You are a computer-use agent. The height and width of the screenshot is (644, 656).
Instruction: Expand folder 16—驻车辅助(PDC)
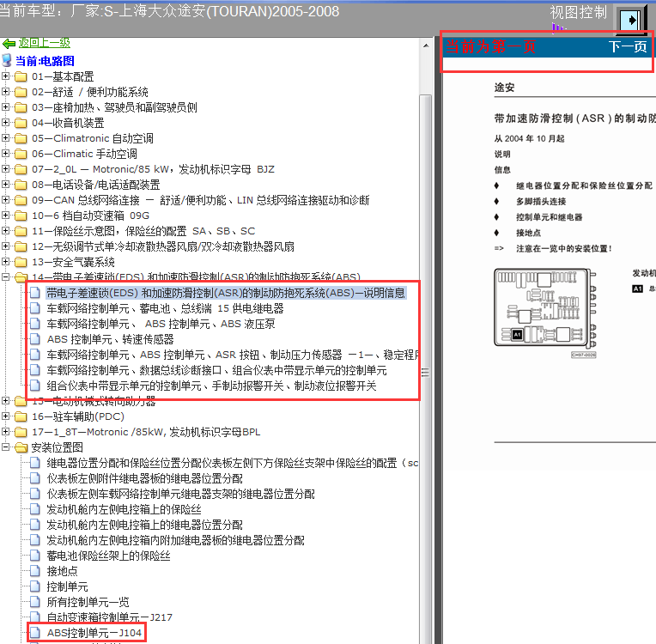point(5,416)
